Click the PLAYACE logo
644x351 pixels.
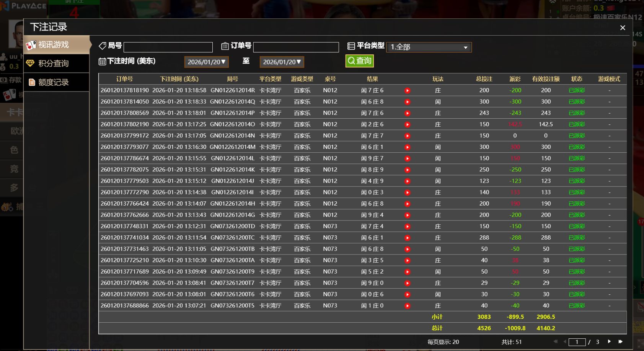pyautogui.click(x=23, y=6)
